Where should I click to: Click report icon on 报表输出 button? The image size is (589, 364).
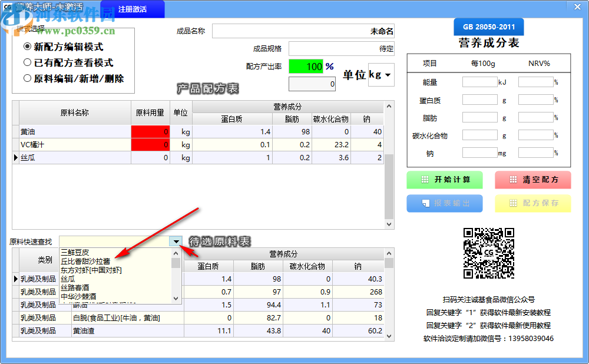(x=425, y=203)
